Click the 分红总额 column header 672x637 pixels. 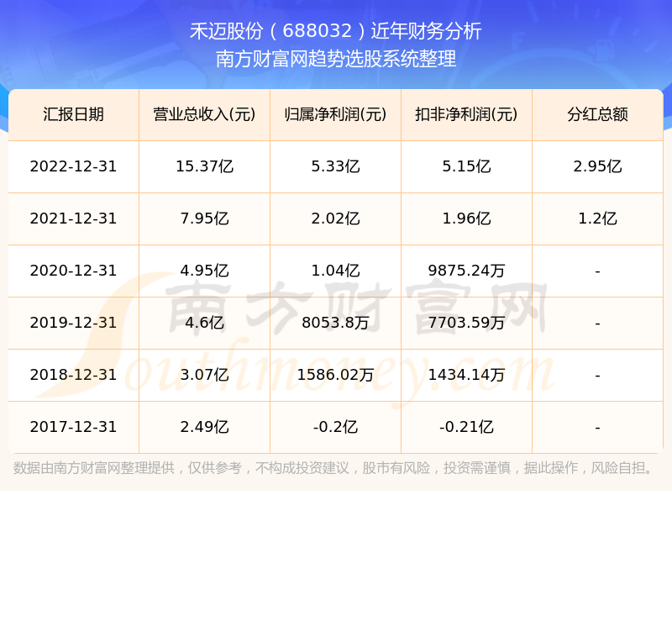point(597,114)
